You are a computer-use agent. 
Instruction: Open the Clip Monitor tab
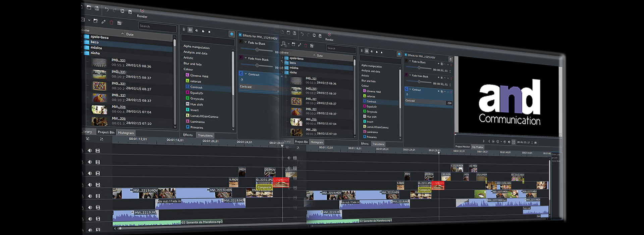[x=478, y=147]
